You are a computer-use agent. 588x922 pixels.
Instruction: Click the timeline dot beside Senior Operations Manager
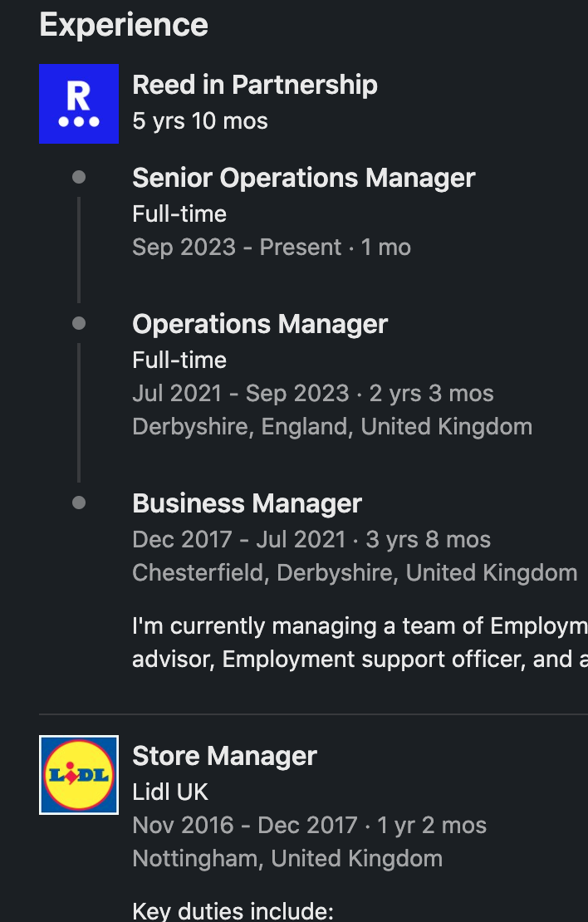click(79, 177)
